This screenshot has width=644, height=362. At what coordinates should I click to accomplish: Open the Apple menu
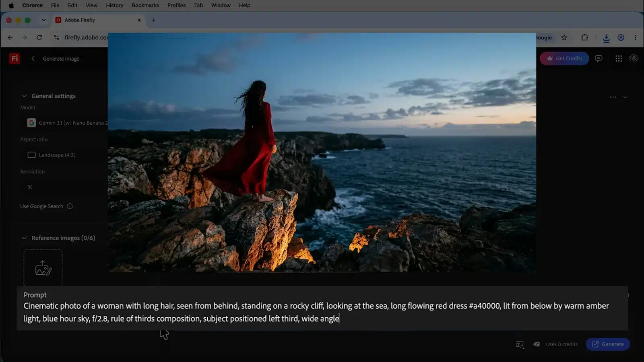point(11,5)
